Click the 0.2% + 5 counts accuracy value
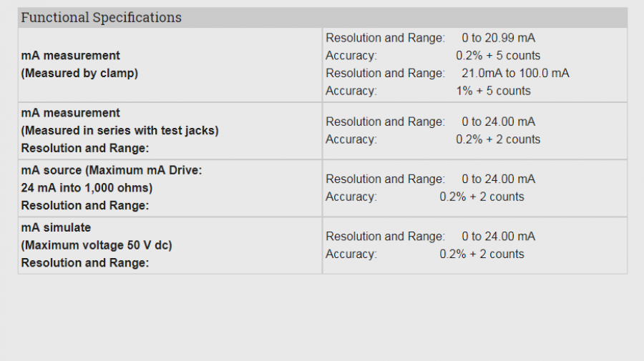Image resolution: width=644 pixels, height=361 pixels. pos(498,55)
